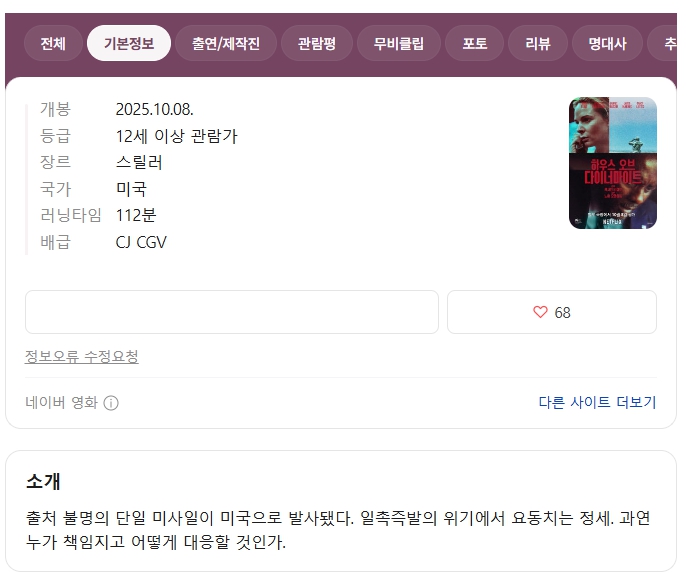This screenshot has height=588, width=687.
Task: Open the 무비클립 tab
Action: coord(399,43)
